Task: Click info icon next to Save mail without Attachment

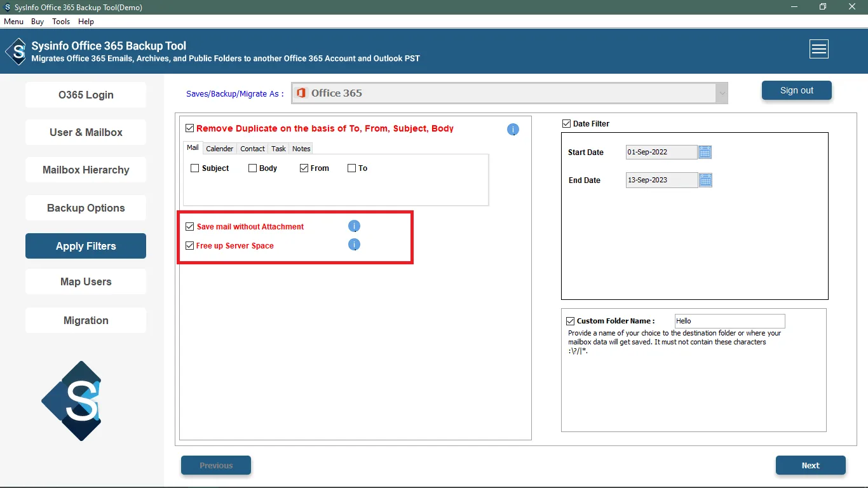Action: [x=354, y=226]
